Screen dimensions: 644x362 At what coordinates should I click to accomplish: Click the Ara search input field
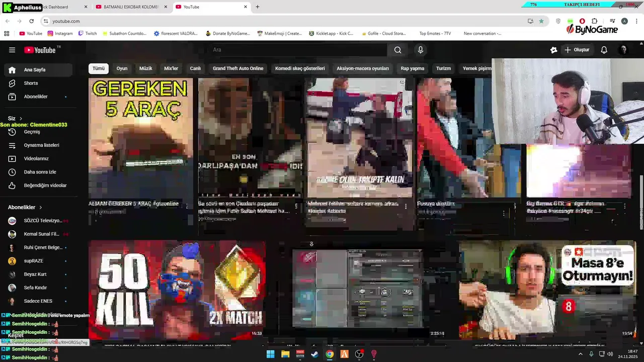(x=297, y=50)
